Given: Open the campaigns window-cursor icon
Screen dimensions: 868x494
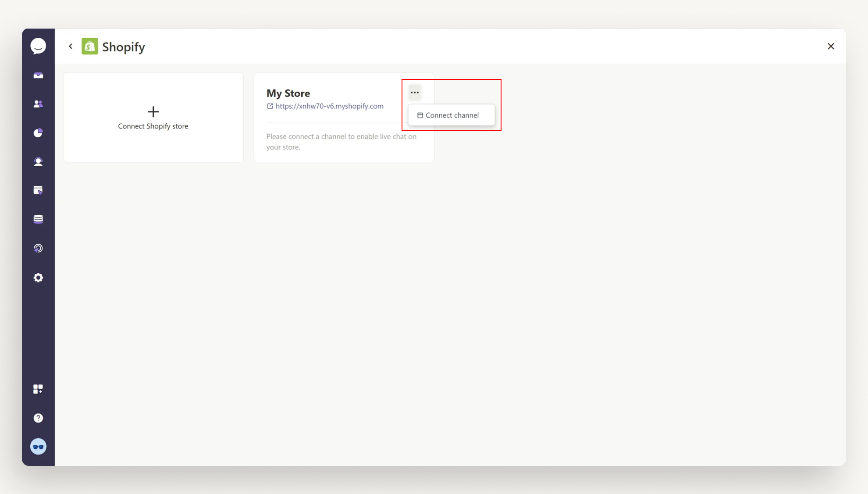Looking at the screenshot, I should click(38, 190).
